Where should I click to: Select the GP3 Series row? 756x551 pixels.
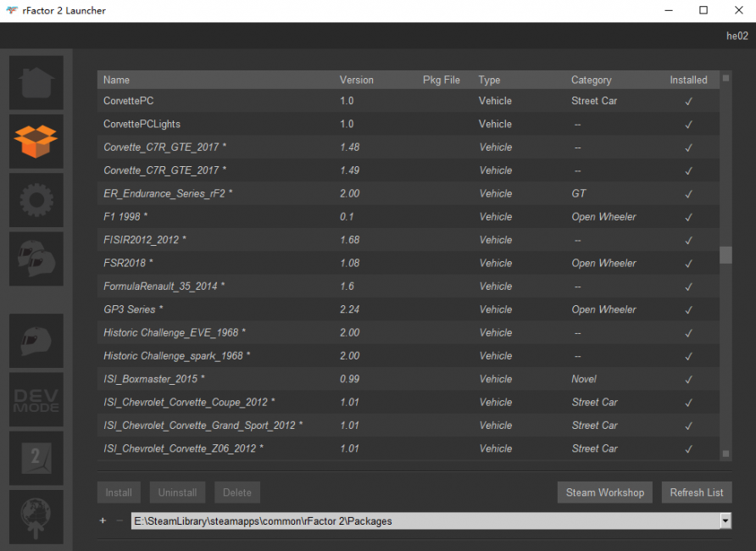point(409,309)
